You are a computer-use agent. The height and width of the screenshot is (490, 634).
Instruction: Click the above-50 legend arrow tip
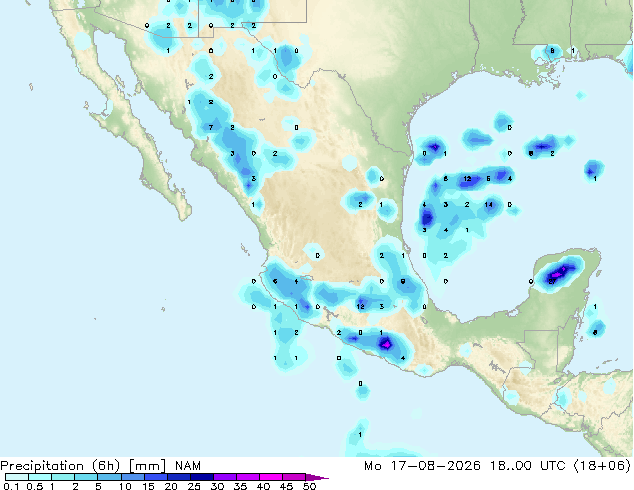(x=317, y=477)
